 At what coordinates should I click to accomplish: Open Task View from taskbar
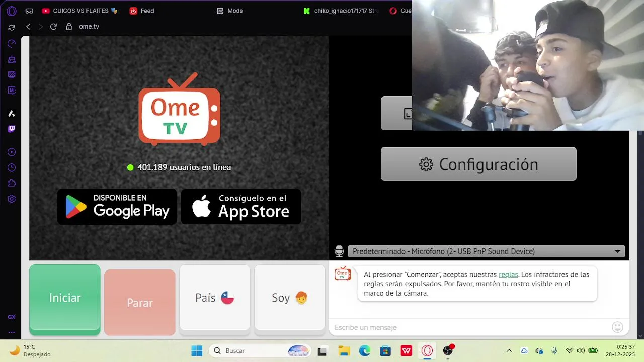323,350
